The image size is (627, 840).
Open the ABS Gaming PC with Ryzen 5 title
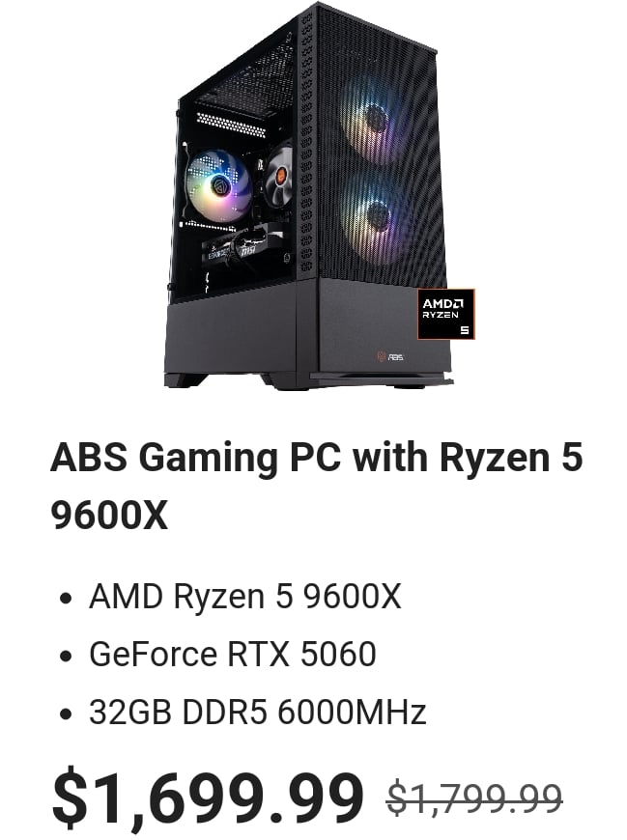316,486
